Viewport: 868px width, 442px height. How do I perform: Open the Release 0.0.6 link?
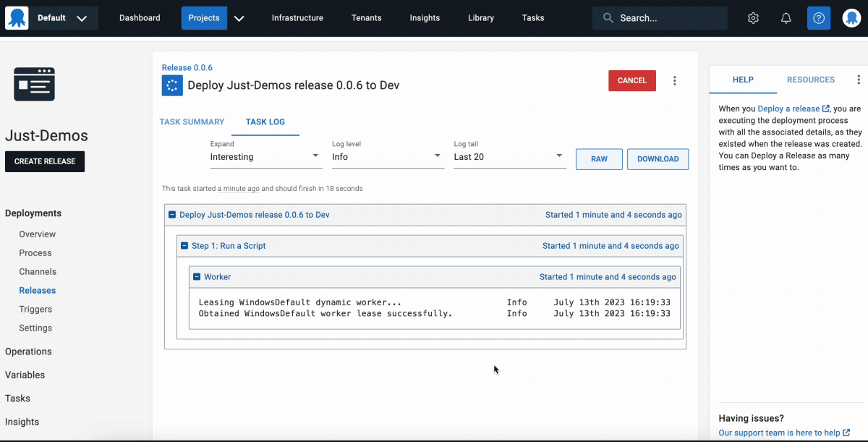(187, 67)
